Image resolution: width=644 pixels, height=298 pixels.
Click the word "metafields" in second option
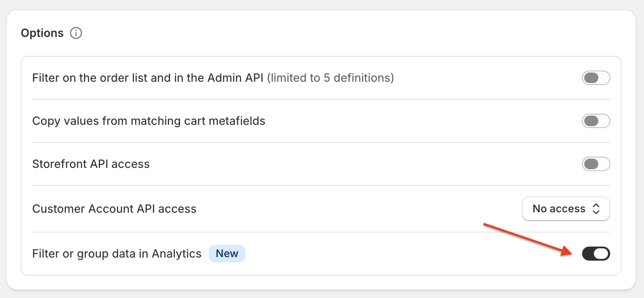(x=240, y=121)
